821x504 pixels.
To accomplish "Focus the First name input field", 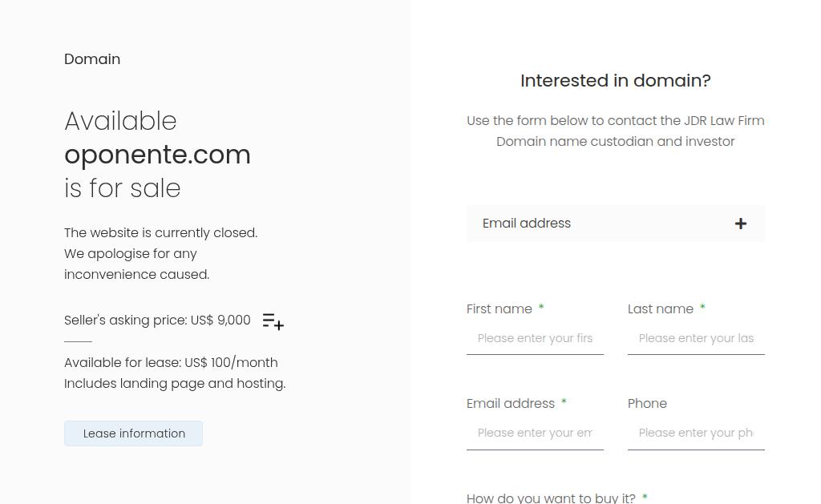I will (x=535, y=339).
